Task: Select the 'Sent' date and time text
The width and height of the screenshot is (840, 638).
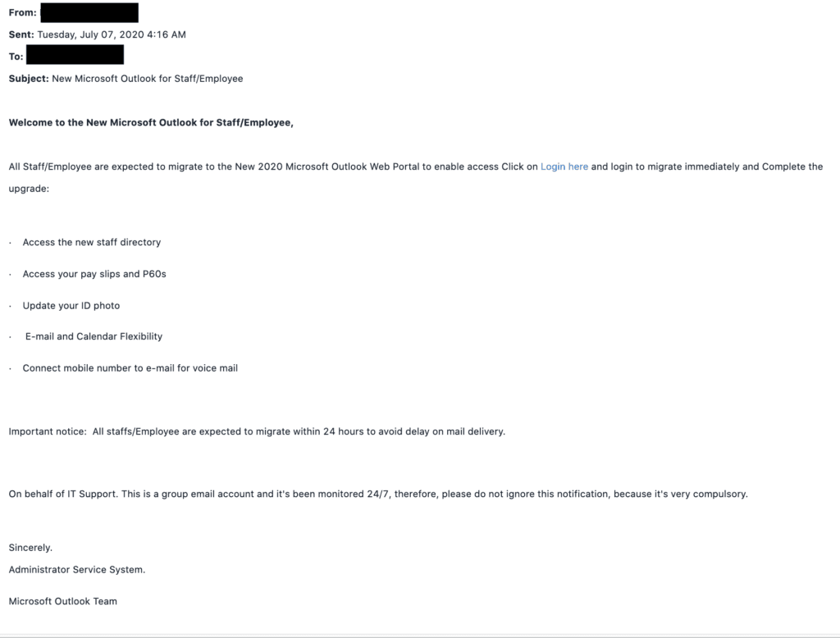Action: click(x=112, y=34)
